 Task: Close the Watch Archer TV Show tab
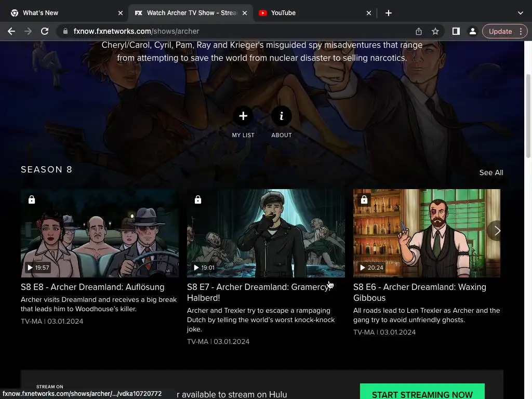[x=245, y=13]
